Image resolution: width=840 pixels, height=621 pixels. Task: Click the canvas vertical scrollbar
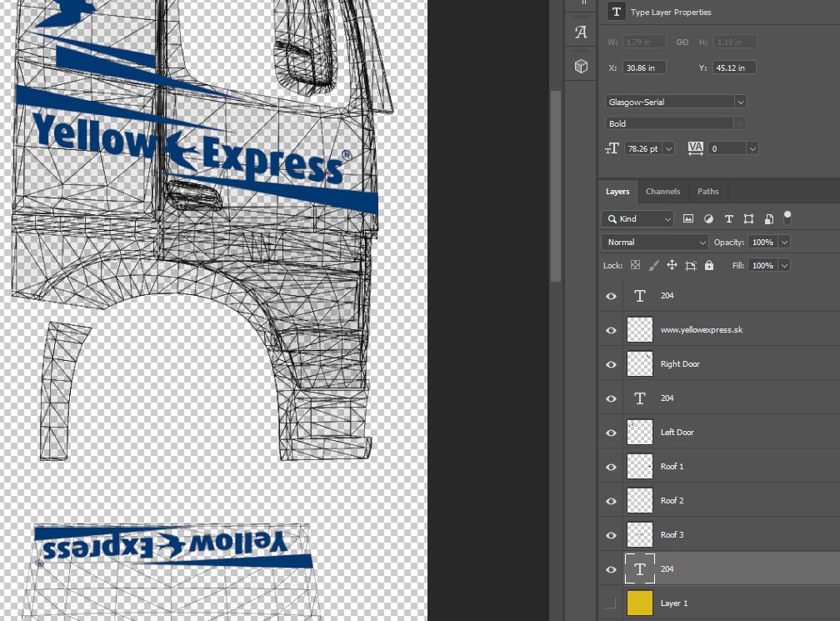click(x=556, y=186)
